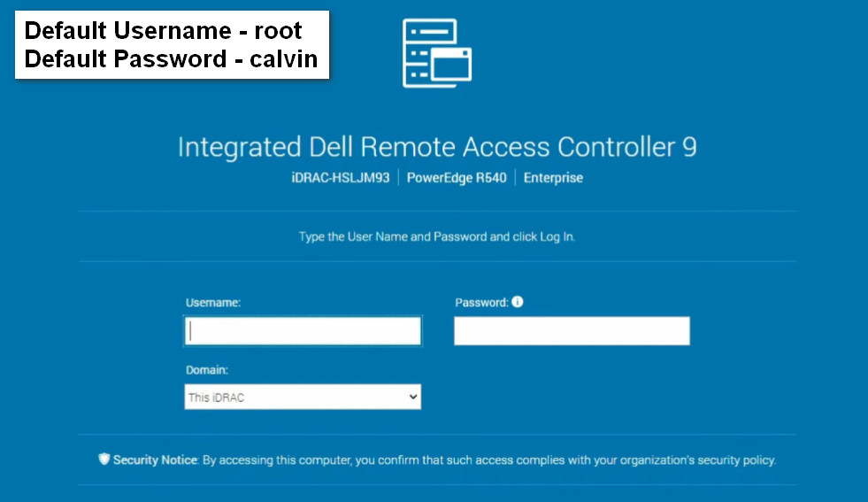Open the Domain dropdown showing This iDRAC
868x502 pixels.
point(303,398)
